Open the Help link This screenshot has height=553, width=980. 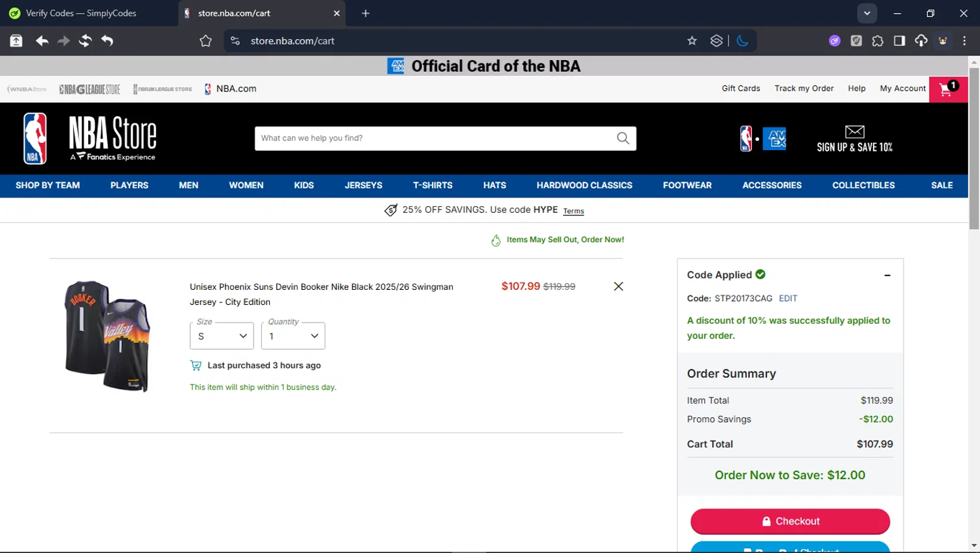[x=857, y=89]
